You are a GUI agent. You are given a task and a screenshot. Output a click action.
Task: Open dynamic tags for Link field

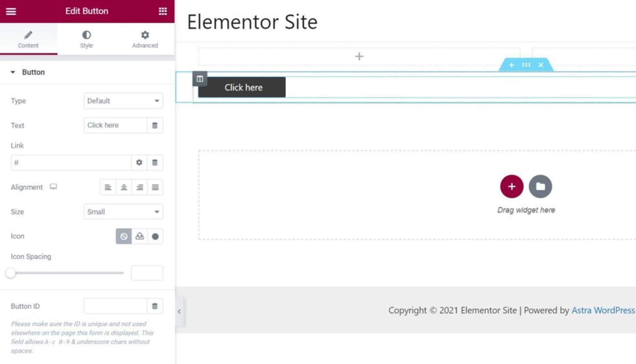(155, 162)
